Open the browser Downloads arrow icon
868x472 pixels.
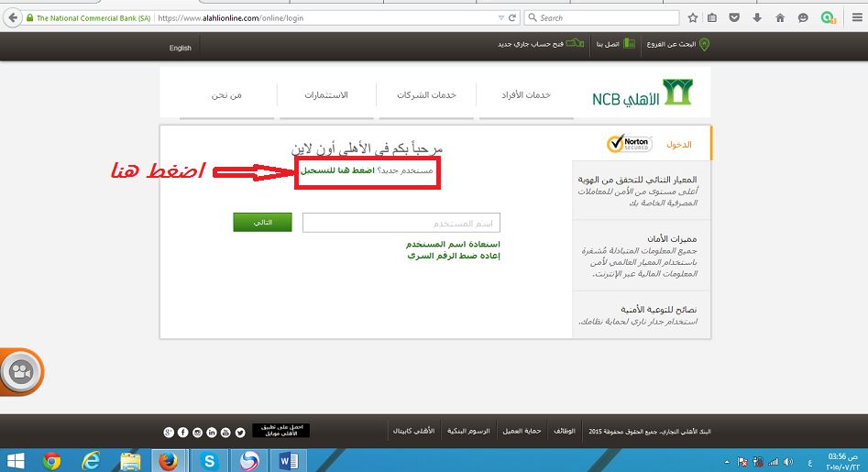tap(757, 17)
